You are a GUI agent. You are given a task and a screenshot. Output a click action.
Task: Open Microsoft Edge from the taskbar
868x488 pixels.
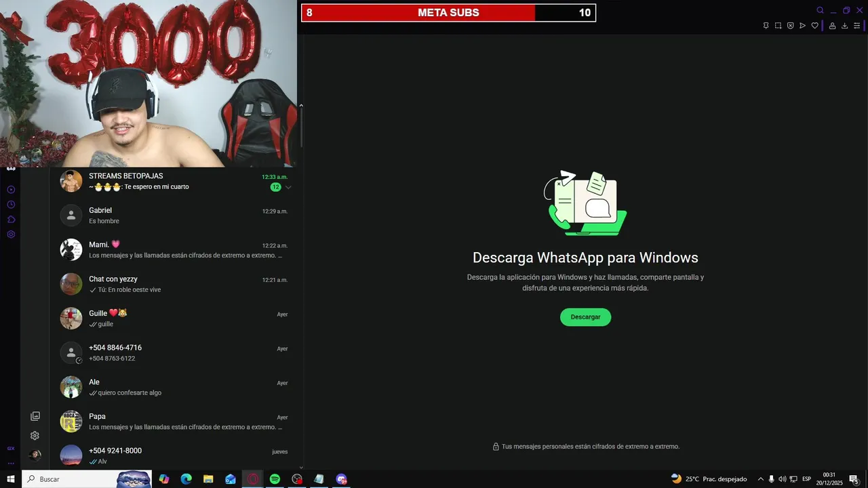click(x=186, y=479)
